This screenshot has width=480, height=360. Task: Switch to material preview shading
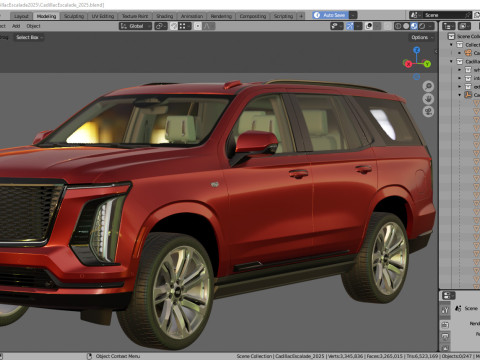coord(414,26)
